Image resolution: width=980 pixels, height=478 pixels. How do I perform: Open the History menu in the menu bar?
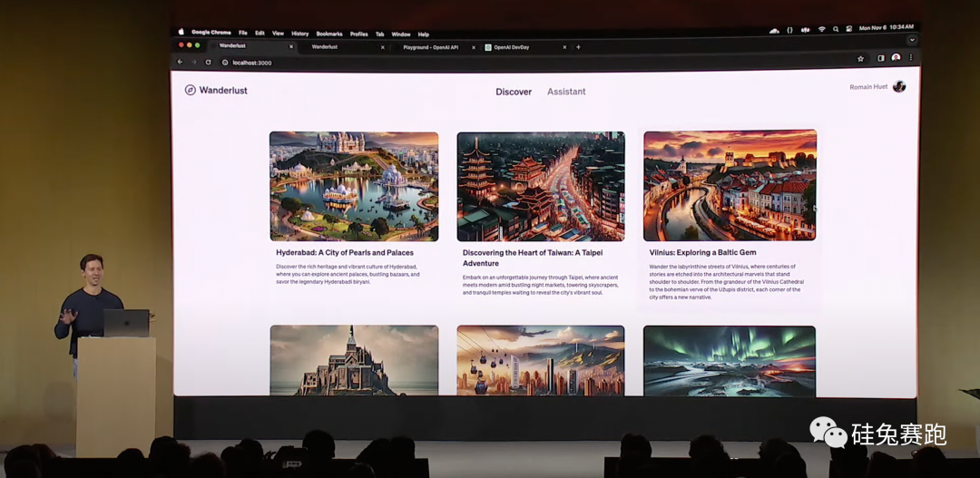click(299, 34)
